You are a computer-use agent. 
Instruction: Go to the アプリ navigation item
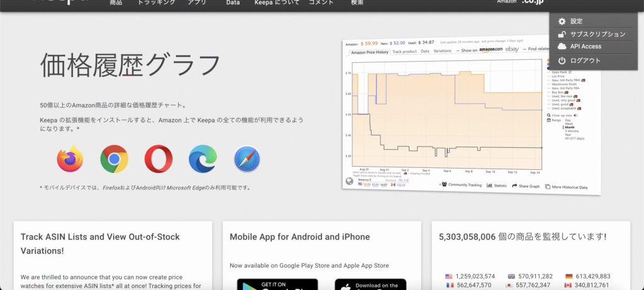pyautogui.click(x=196, y=3)
